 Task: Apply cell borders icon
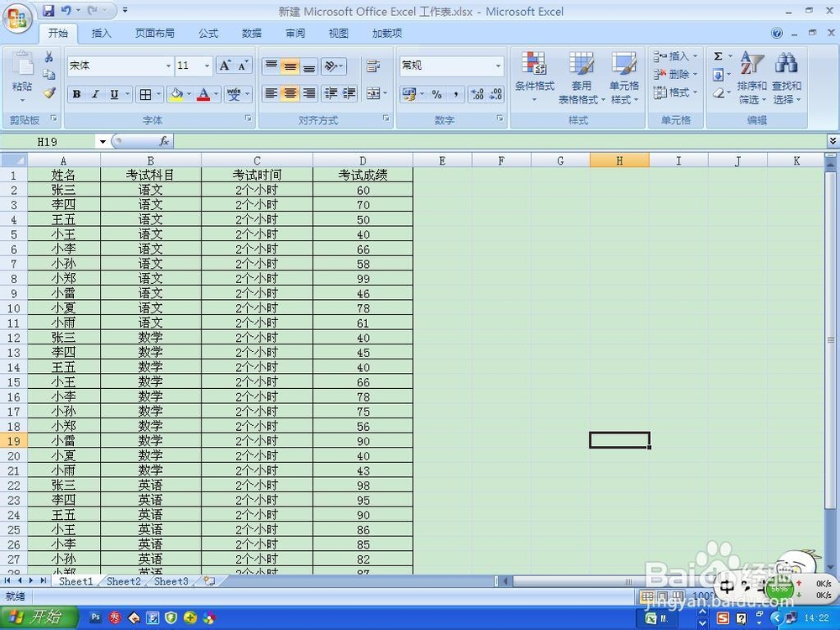click(x=145, y=94)
